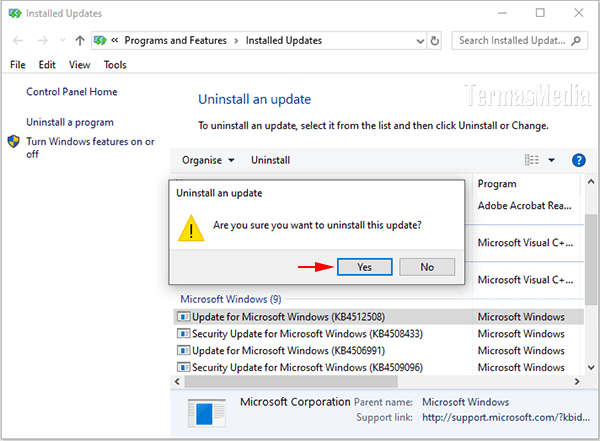Click the details pane update thumbnail

click(207, 413)
